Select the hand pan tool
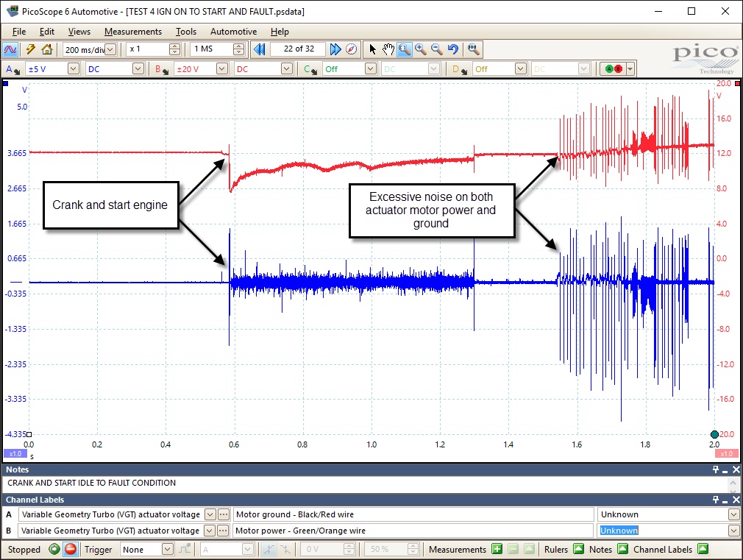Image resolution: width=743 pixels, height=560 pixels. [x=388, y=49]
